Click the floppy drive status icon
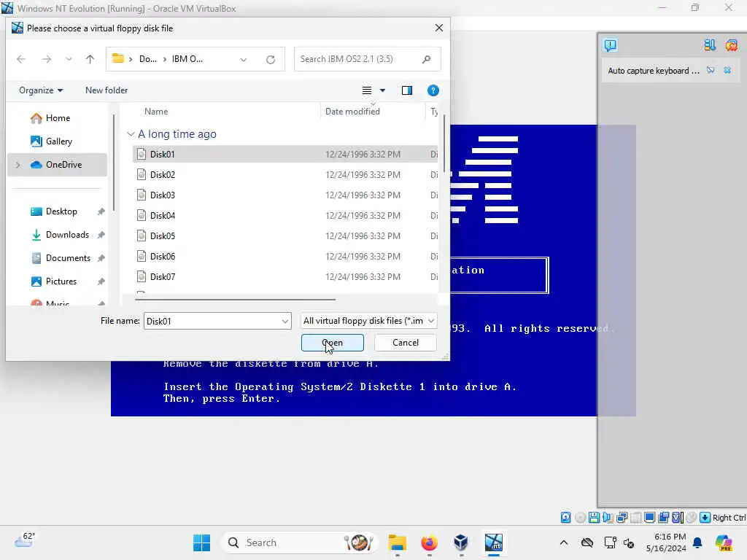 [x=594, y=518]
